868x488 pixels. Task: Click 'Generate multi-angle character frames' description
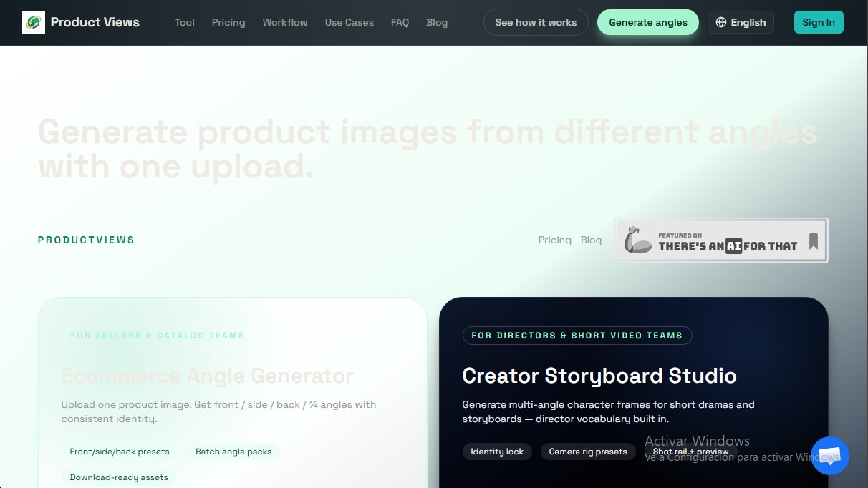coord(608,411)
